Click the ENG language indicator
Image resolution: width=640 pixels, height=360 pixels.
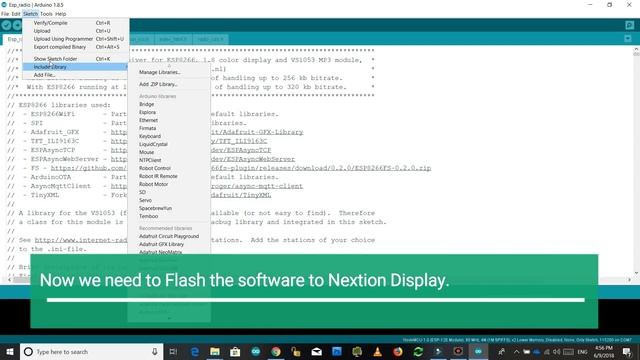582,351
